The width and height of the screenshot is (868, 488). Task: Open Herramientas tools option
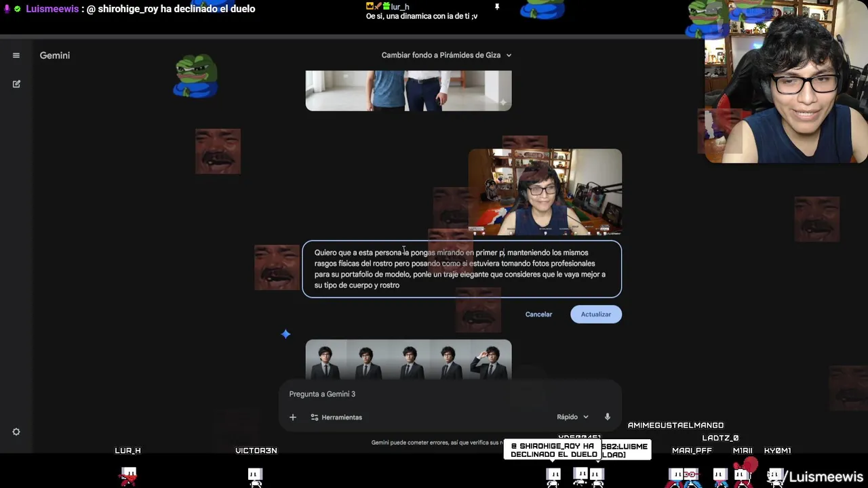[336, 417]
